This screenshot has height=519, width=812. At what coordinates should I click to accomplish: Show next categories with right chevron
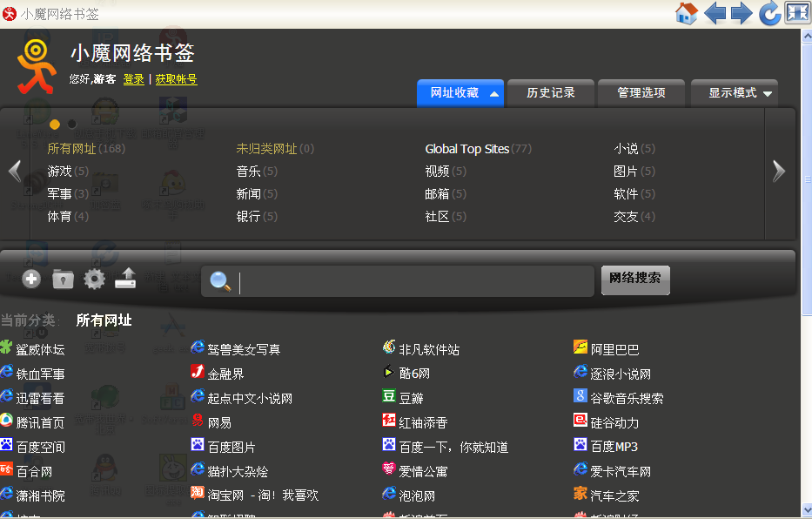pyautogui.click(x=779, y=172)
